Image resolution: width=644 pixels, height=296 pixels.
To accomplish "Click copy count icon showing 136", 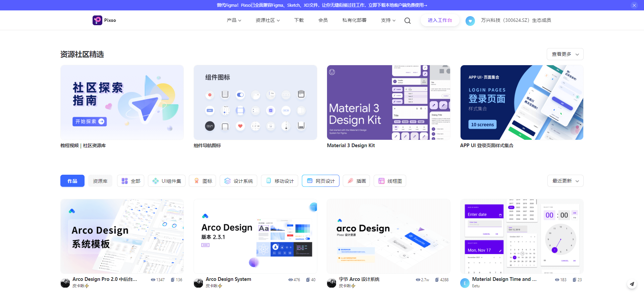I will (172, 280).
